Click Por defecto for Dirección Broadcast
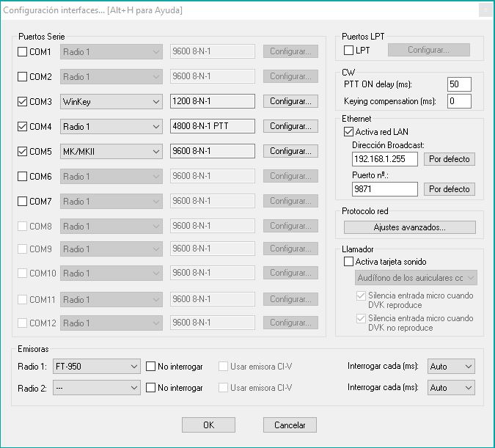495x448 pixels. (450, 159)
